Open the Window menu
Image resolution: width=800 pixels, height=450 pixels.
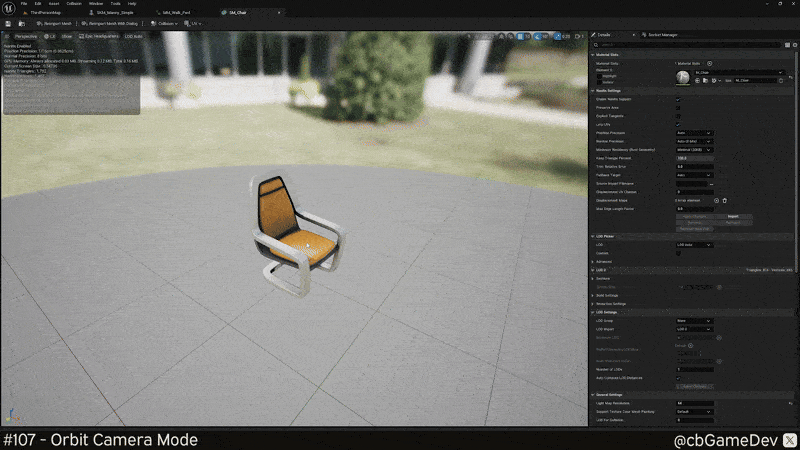[x=96, y=4]
